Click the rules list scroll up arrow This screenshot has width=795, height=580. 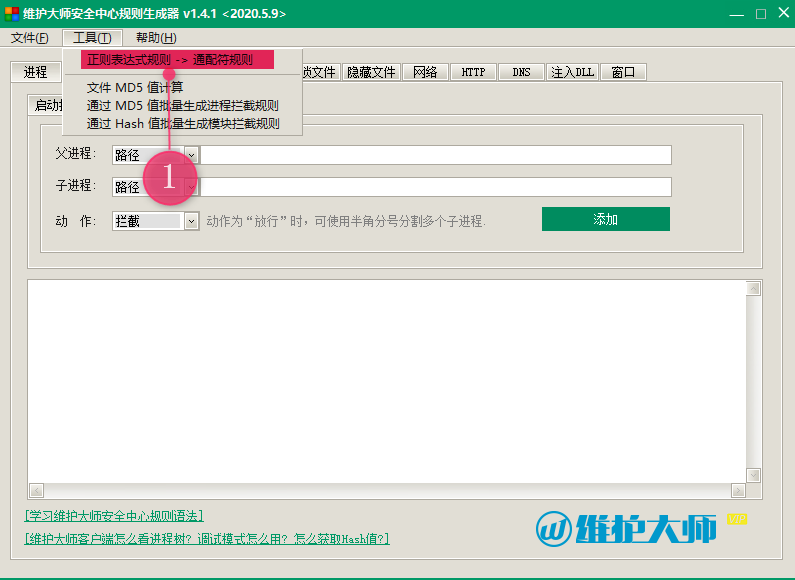point(753,288)
